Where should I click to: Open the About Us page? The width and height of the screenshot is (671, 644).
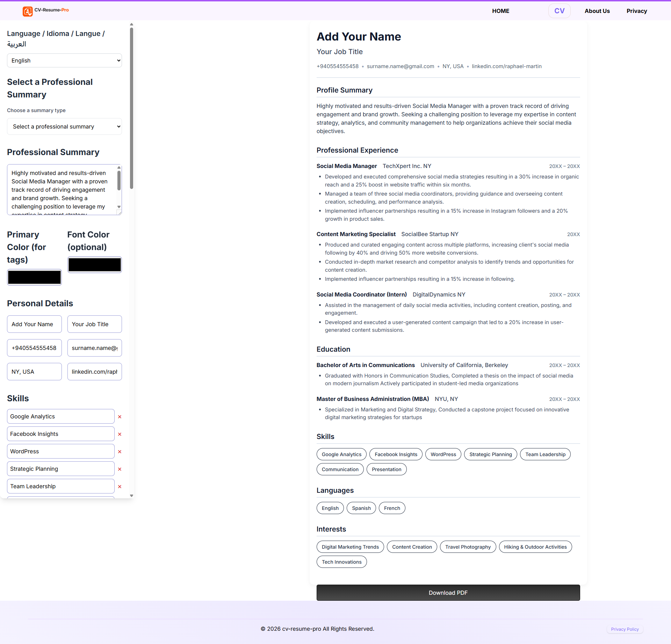click(597, 11)
